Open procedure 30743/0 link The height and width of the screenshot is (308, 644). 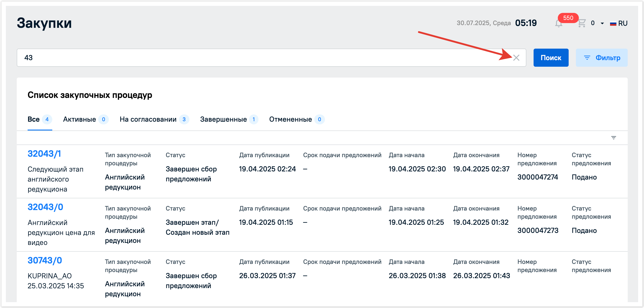(x=45, y=261)
